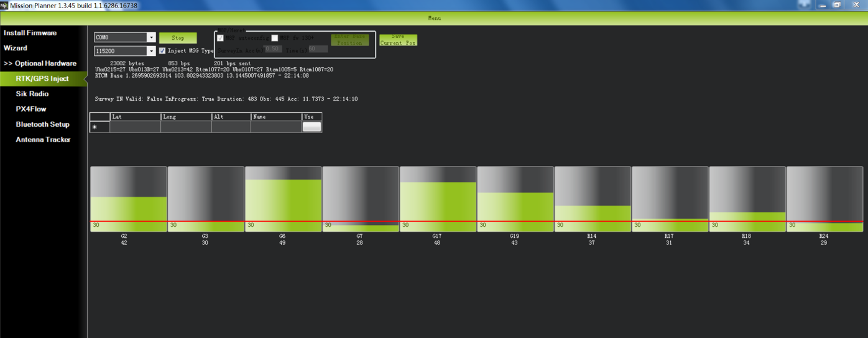Click the Lat cell in the new row
868x338 pixels.
135,127
